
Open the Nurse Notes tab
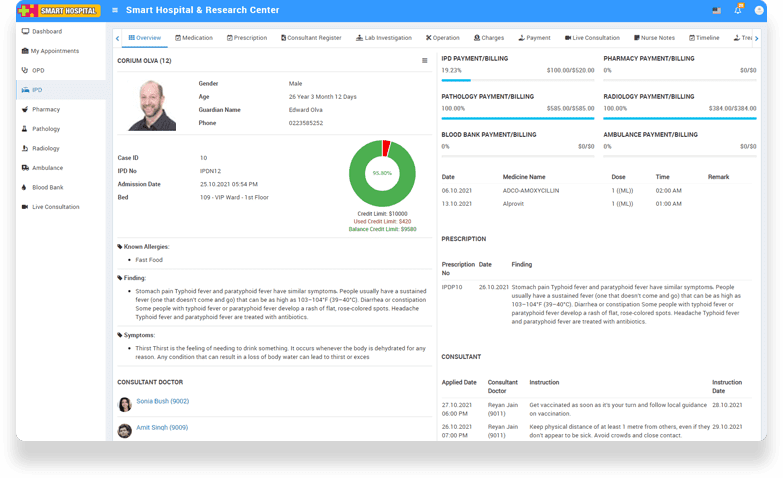point(654,38)
